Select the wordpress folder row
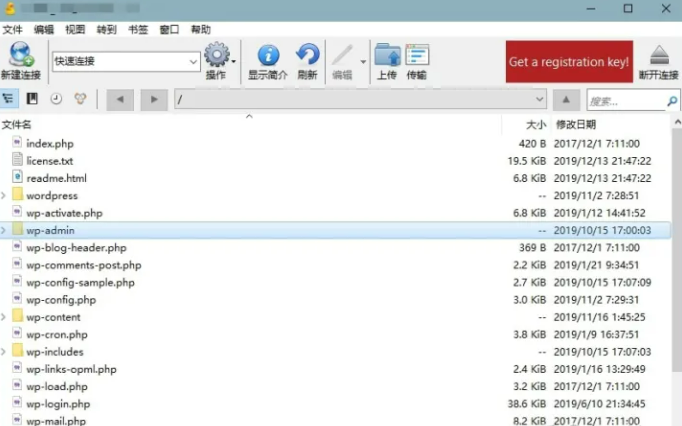 (x=335, y=195)
